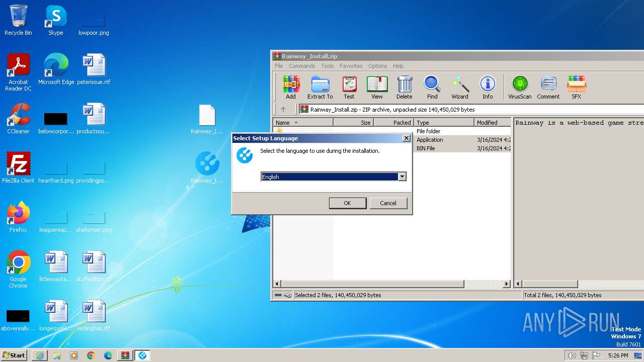Open the Wizard tool icon
The height and width of the screenshot is (362, 644).
460,87
